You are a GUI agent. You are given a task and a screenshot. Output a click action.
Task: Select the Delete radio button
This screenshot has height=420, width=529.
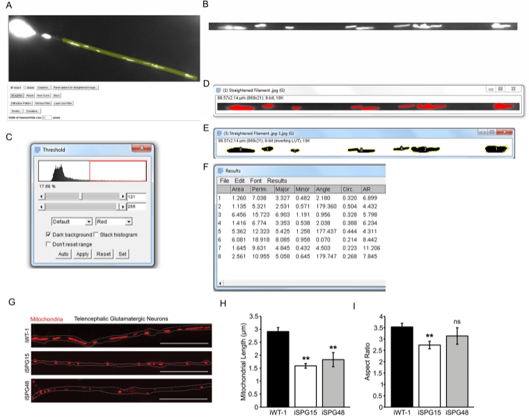point(24,88)
